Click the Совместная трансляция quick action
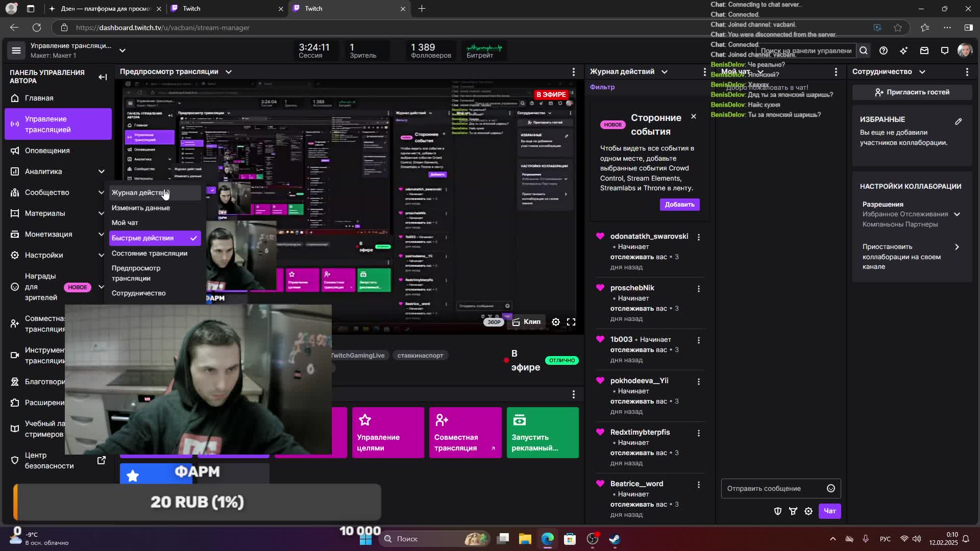Image resolution: width=980 pixels, height=551 pixels. [465, 433]
